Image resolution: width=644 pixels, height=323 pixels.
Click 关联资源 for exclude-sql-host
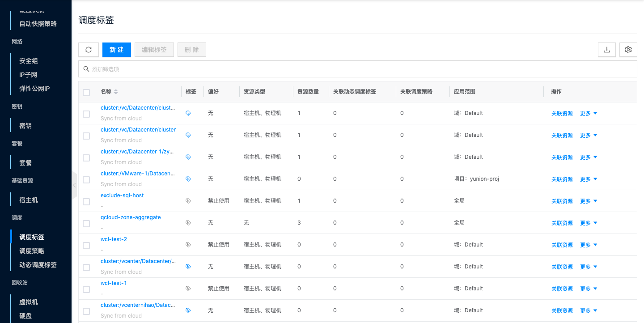click(x=562, y=201)
